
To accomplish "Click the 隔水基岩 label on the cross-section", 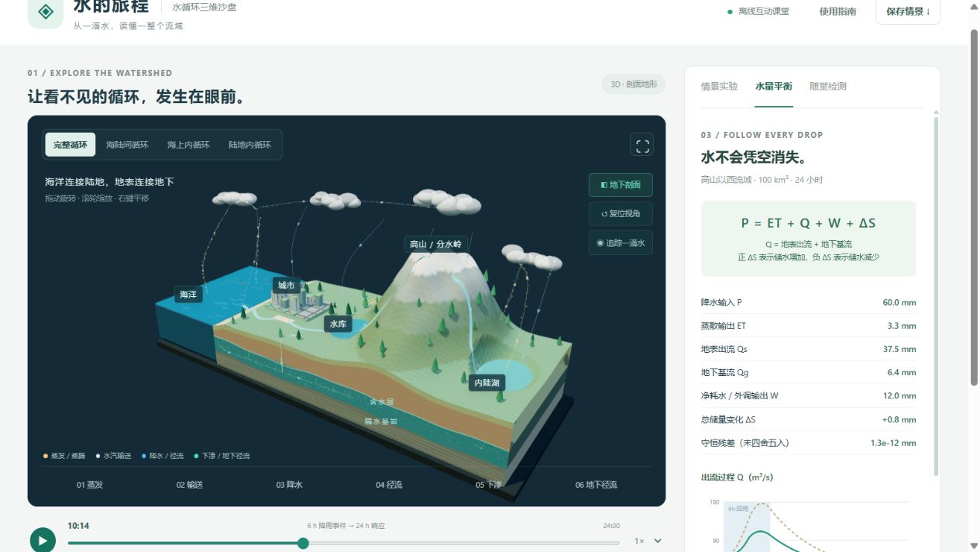I will tap(380, 421).
